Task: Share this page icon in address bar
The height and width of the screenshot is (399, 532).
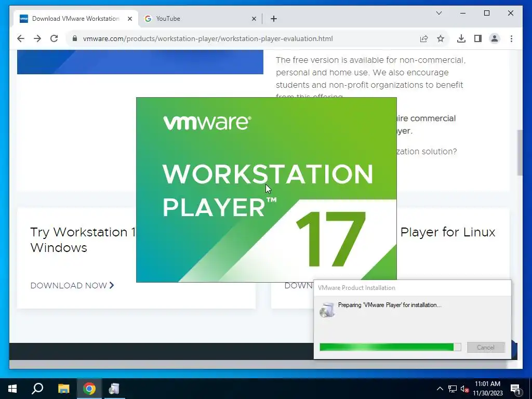Action: pos(424,38)
